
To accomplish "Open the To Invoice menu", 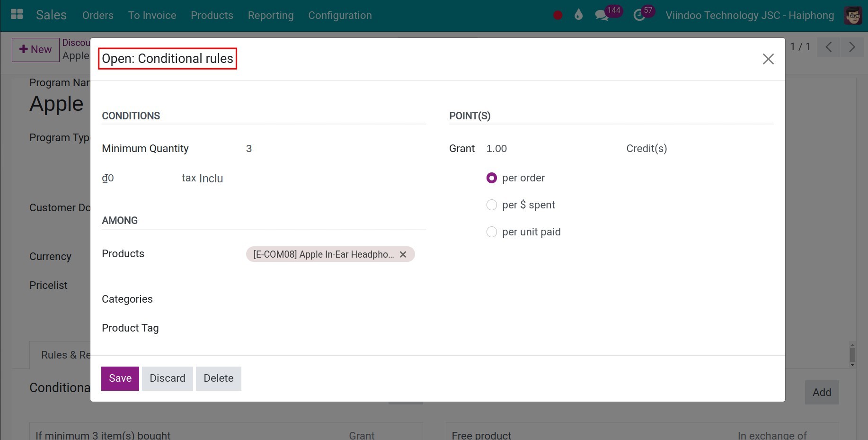I will [152, 15].
